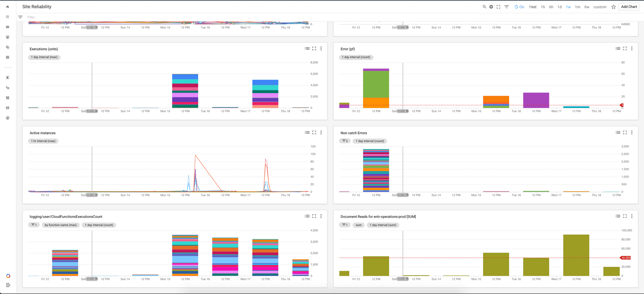Click the Sat 4 AM marker under Executions chart
Screen dimensions: 644x294
(92, 111)
